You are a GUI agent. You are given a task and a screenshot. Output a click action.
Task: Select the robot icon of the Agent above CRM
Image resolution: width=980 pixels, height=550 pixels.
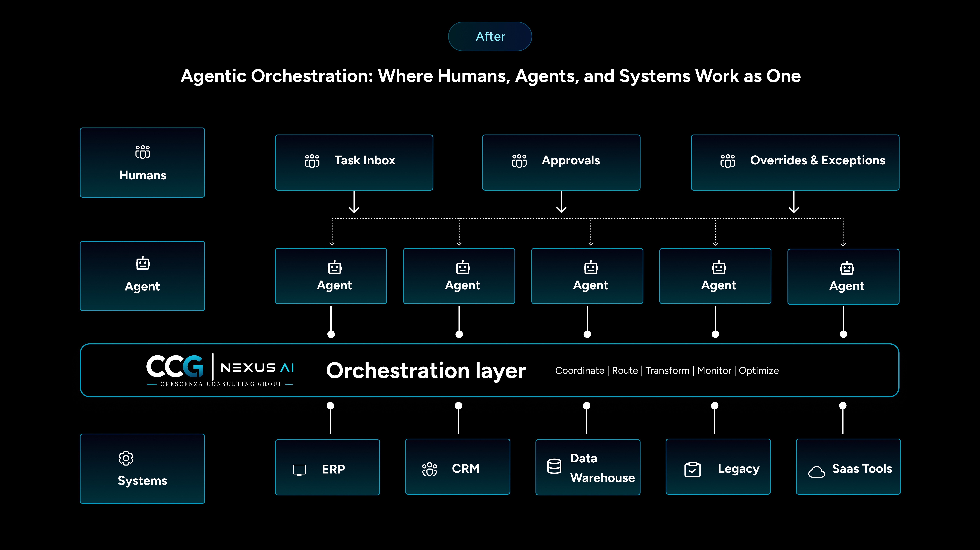pos(463,267)
